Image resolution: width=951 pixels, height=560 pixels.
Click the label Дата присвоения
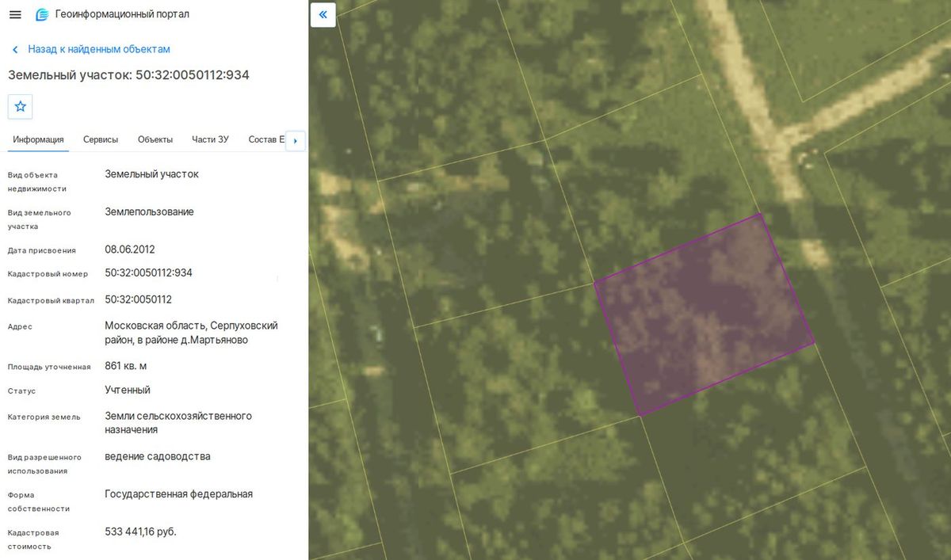41,250
